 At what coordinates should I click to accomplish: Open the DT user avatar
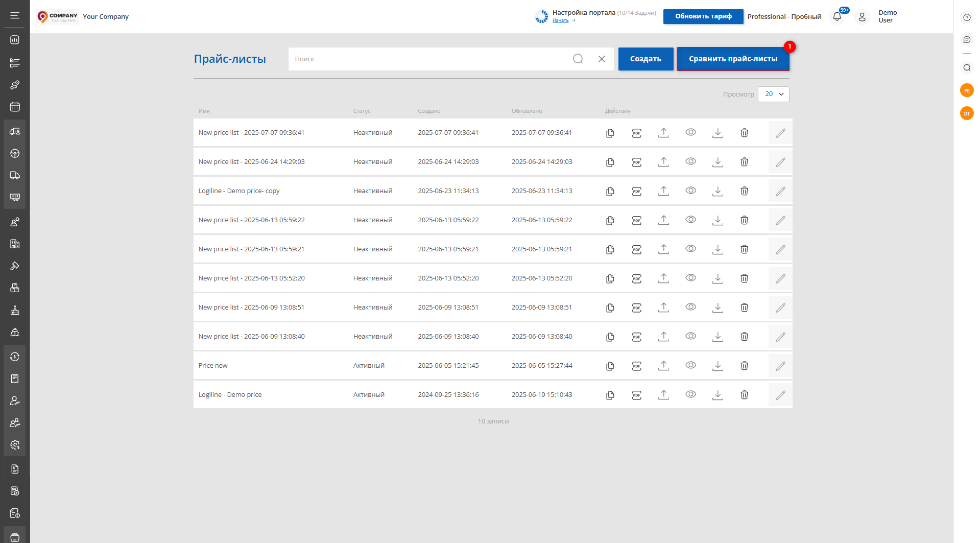[967, 113]
